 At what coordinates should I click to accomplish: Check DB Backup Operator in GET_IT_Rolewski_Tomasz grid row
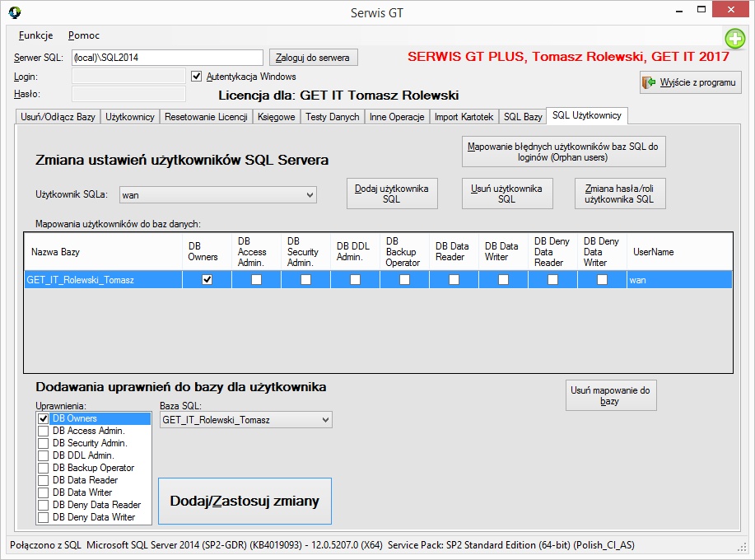click(x=404, y=280)
